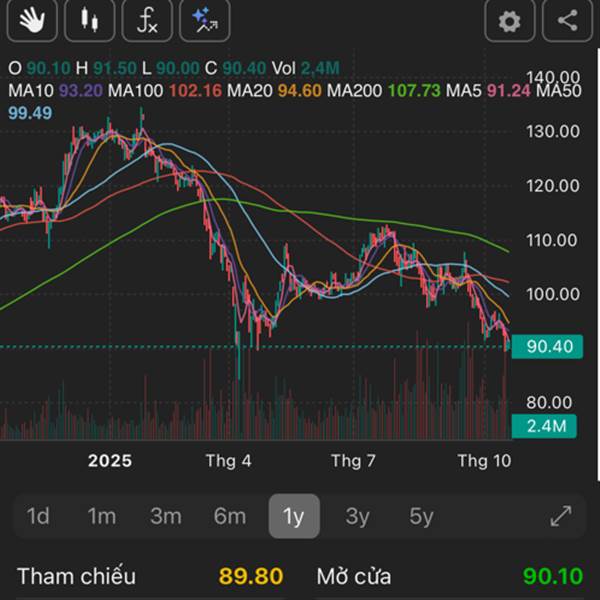Click the 130.00 price axis label
The width and height of the screenshot is (600, 600).
553,132
